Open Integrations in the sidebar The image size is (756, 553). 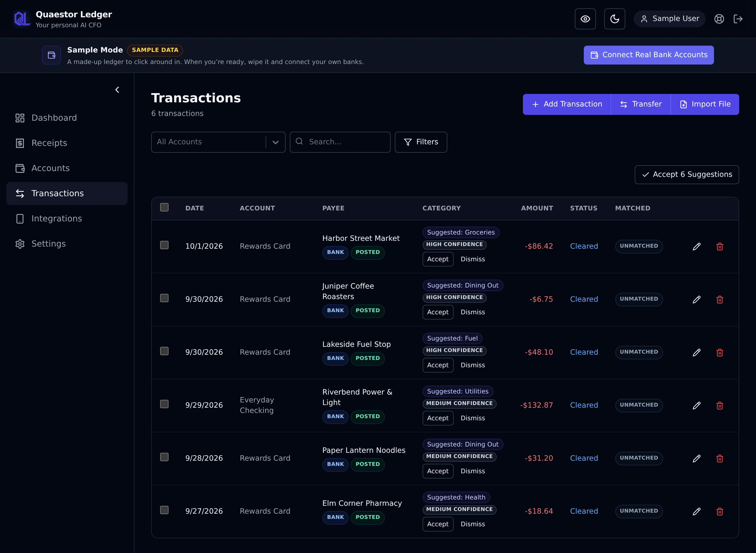[x=67, y=219]
